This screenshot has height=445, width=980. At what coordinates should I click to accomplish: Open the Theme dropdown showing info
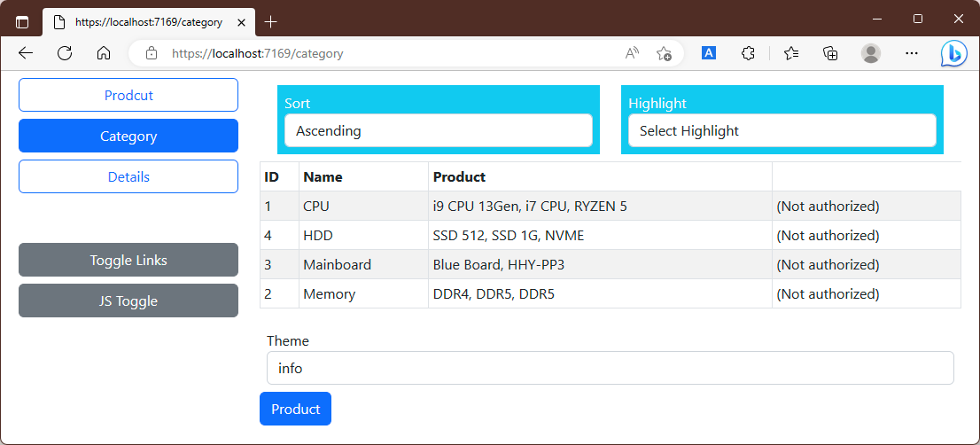point(610,368)
